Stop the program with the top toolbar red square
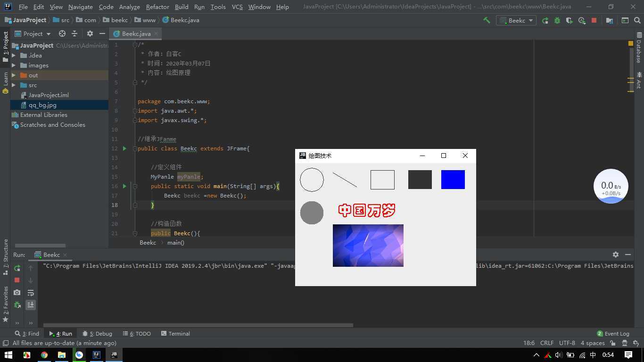 (x=594, y=20)
